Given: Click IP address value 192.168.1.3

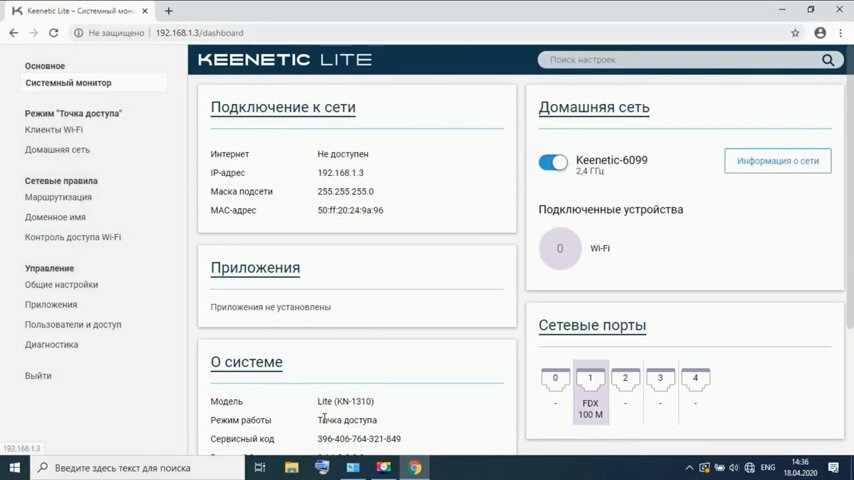Looking at the screenshot, I should tap(340, 173).
